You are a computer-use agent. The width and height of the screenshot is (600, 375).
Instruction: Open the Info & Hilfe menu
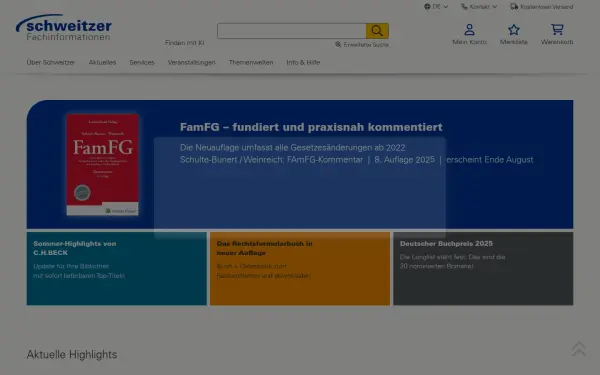coord(303,62)
